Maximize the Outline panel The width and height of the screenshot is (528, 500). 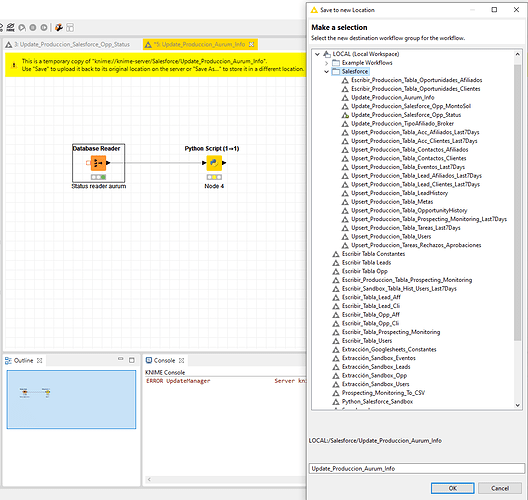[x=132, y=360]
